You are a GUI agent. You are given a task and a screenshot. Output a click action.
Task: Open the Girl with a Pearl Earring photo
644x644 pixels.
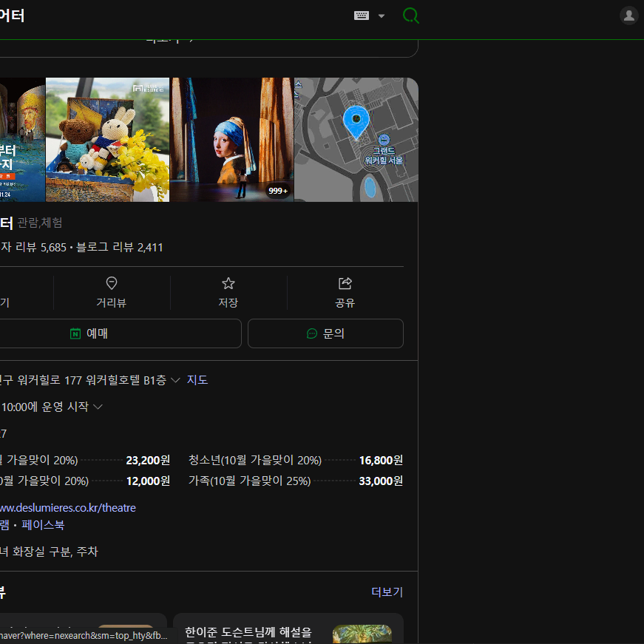(232, 140)
